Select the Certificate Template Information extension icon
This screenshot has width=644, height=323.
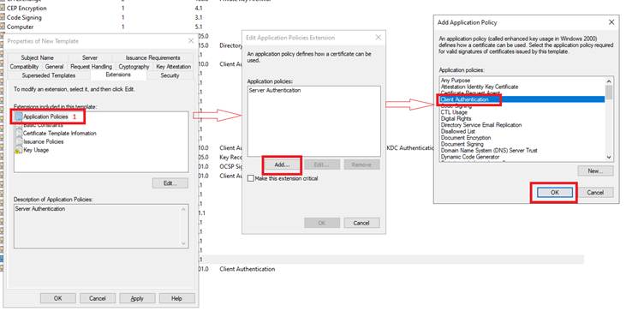pyautogui.click(x=19, y=133)
